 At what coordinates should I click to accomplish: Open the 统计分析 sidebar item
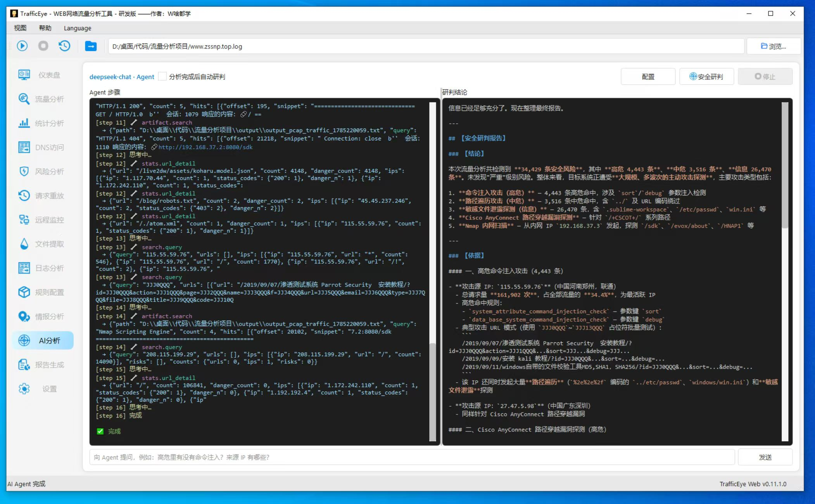pos(43,123)
